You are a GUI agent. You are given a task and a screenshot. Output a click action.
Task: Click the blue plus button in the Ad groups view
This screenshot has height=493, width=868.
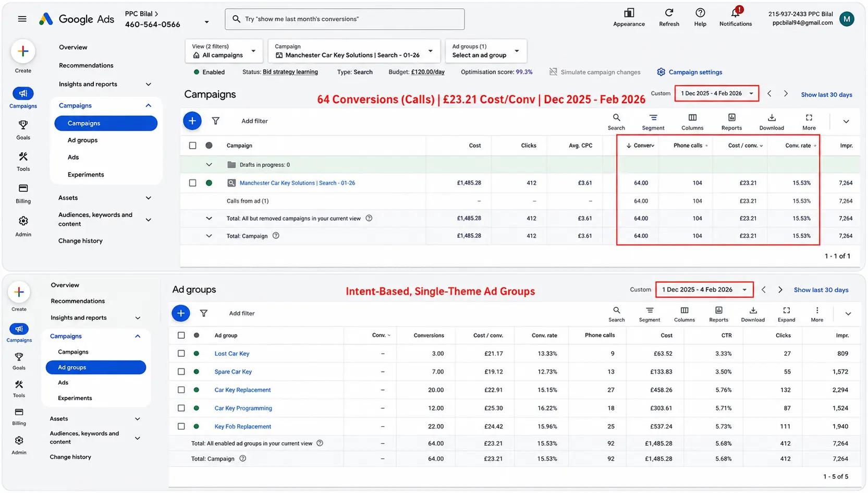coord(180,313)
